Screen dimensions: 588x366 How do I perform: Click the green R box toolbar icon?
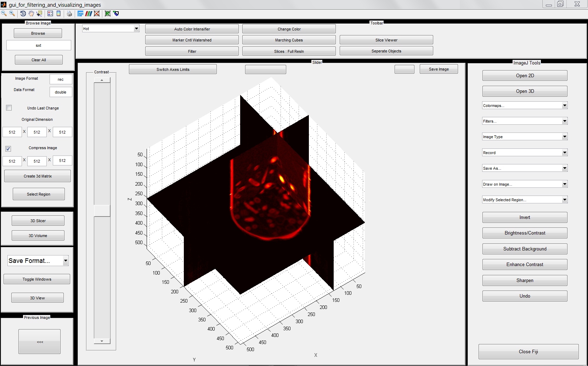108,13
